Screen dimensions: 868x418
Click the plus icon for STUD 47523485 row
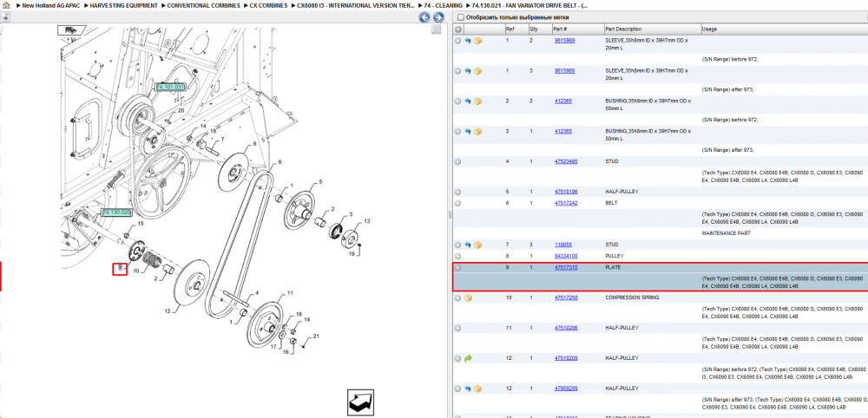tap(457, 162)
